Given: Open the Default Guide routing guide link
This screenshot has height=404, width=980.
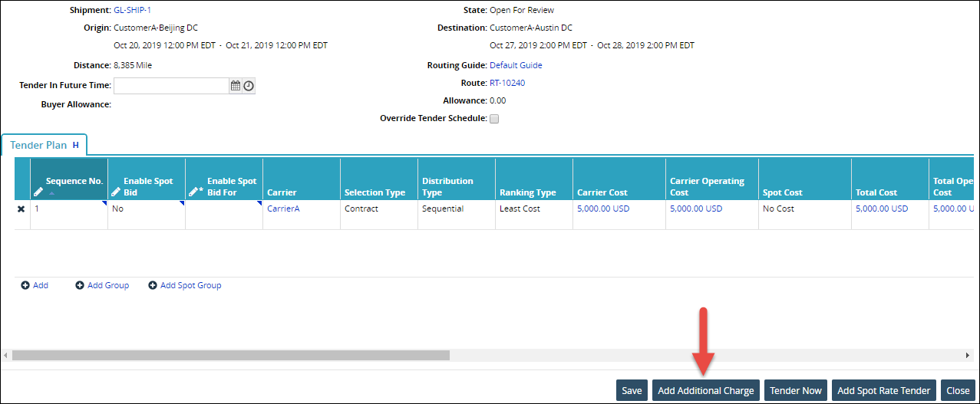Looking at the screenshot, I should pyautogui.click(x=516, y=65).
